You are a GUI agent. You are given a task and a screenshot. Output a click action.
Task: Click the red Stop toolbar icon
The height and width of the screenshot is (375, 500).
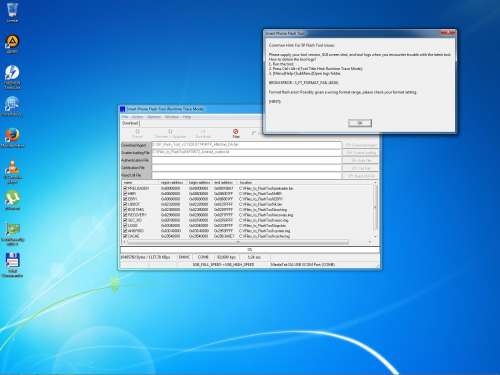click(x=236, y=133)
